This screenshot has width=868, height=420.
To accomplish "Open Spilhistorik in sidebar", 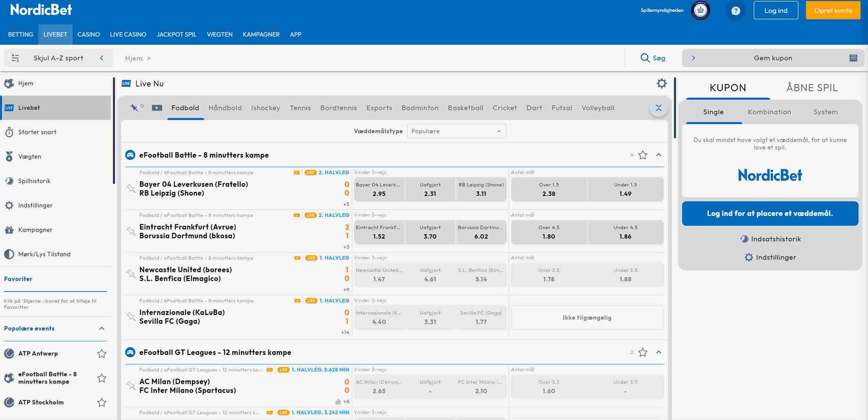I will tap(55, 181).
